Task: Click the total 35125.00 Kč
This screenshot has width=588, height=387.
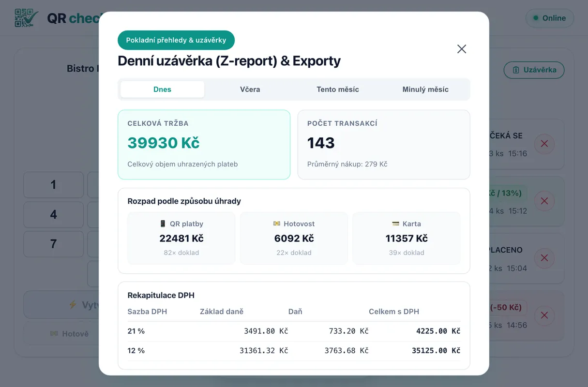Action: click(436, 351)
